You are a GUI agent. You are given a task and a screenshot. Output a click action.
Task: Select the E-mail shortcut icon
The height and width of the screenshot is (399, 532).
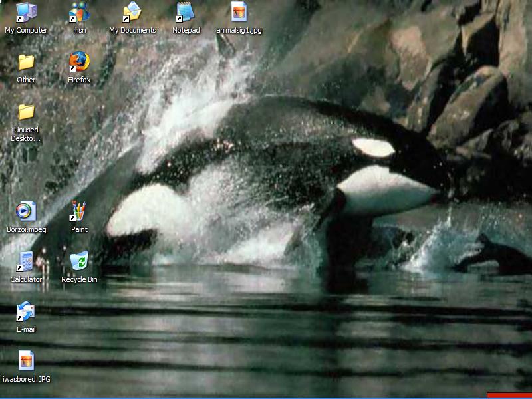click(x=26, y=311)
